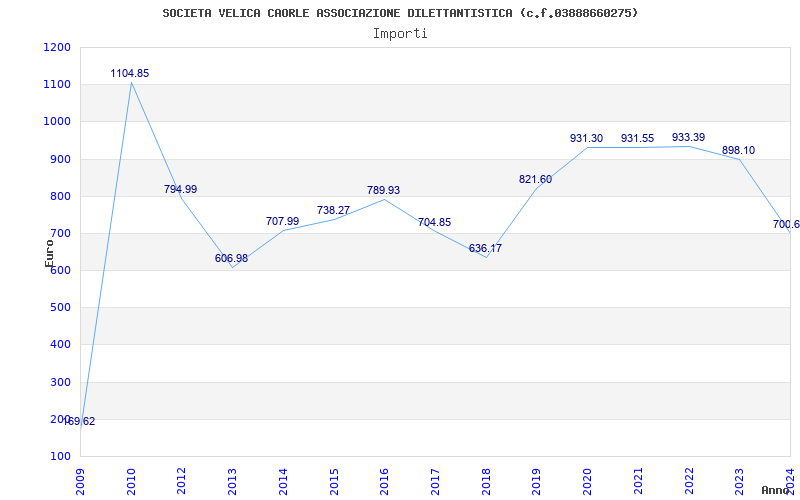Image resolution: width=800 pixels, height=500 pixels.
Task: Select the 898.10 data label
Action: pyautogui.click(x=738, y=151)
